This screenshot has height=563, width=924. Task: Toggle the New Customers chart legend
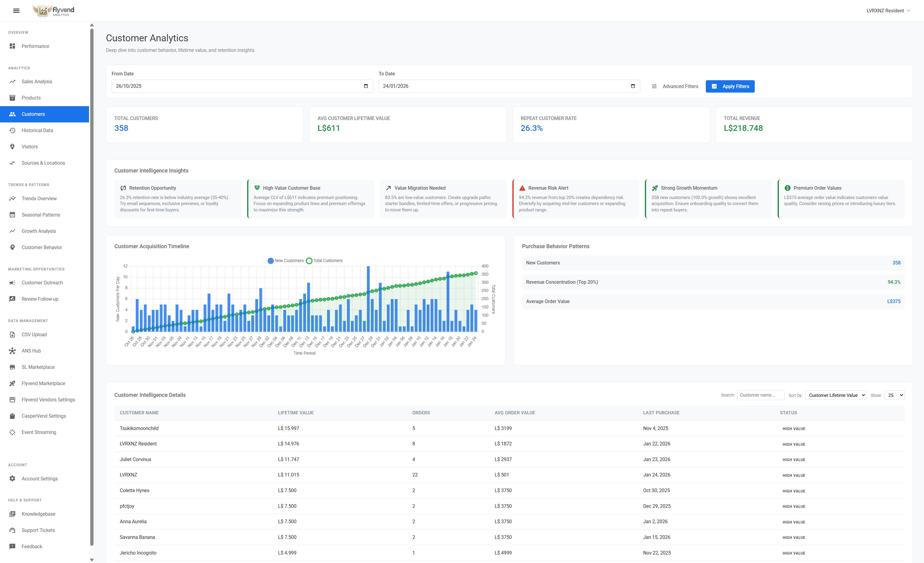point(286,261)
